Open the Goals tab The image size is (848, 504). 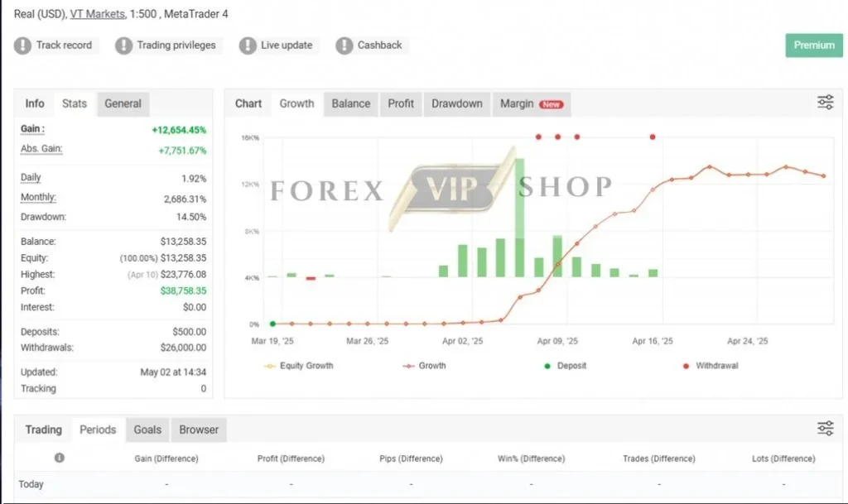(147, 430)
